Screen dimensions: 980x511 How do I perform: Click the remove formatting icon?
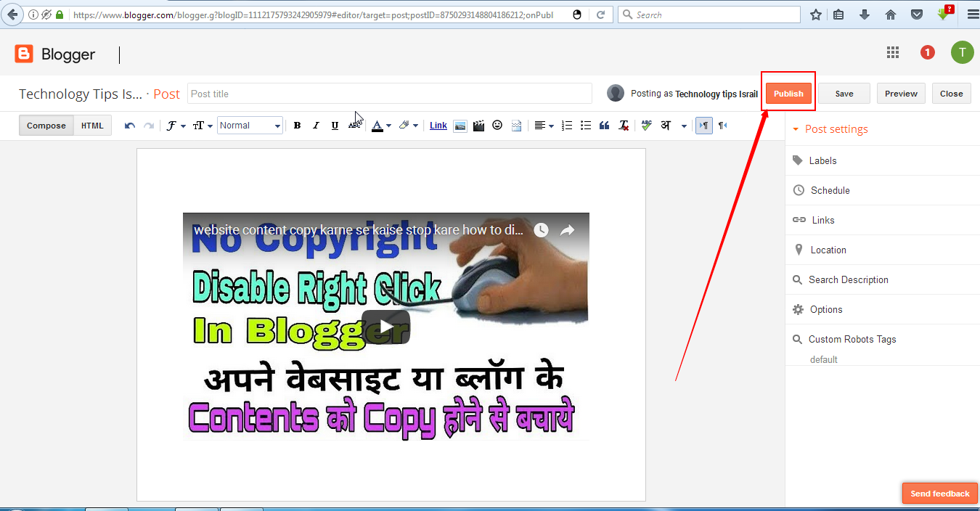pos(624,126)
